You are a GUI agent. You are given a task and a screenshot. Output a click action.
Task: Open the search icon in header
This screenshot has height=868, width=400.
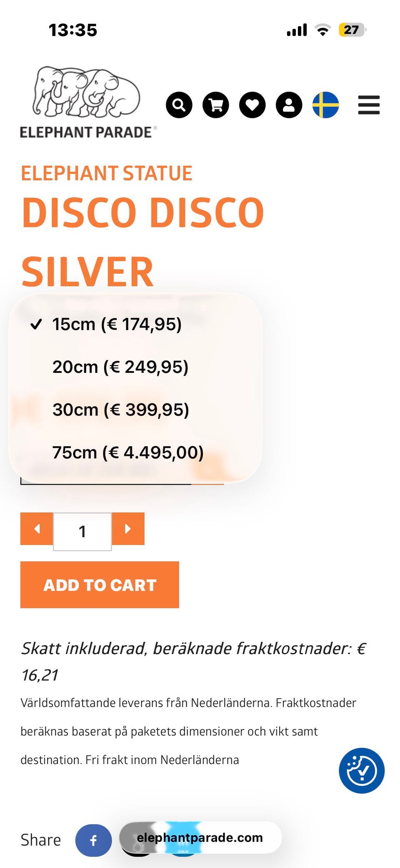coord(179,105)
